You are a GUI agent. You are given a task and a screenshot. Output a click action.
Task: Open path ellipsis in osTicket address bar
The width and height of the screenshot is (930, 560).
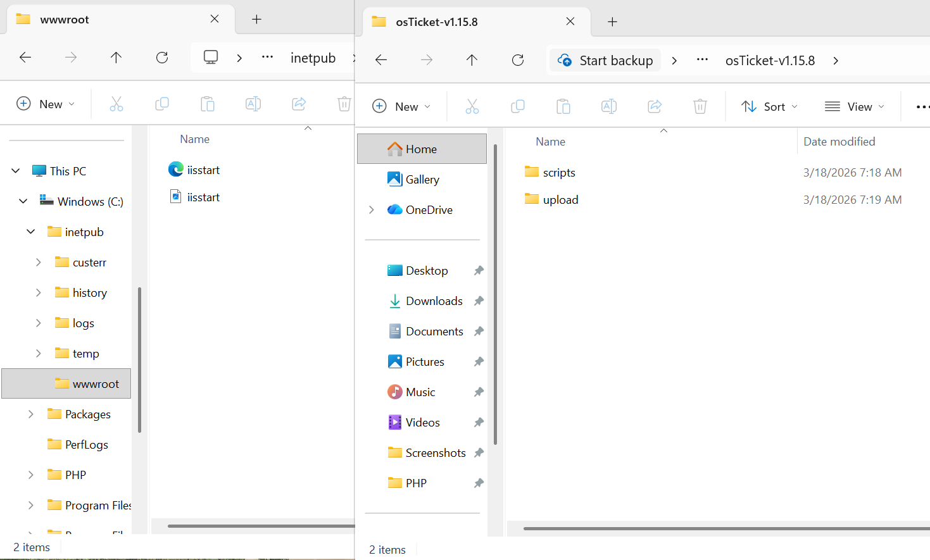(x=702, y=60)
